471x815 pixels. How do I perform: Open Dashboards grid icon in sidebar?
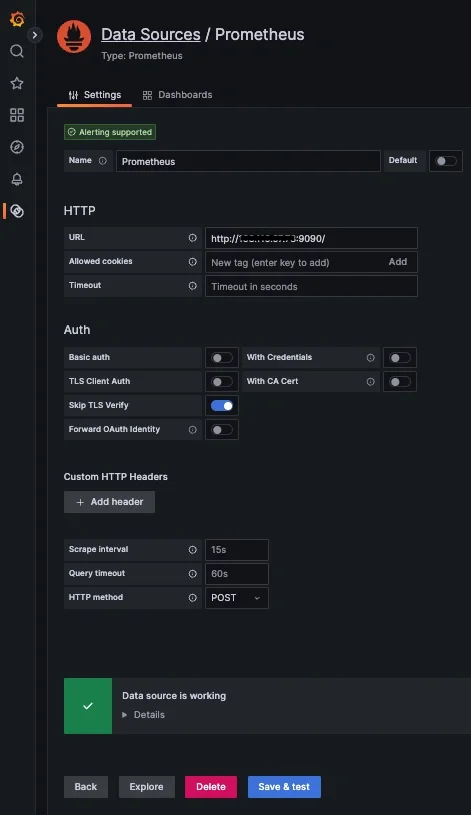pos(17,115)
